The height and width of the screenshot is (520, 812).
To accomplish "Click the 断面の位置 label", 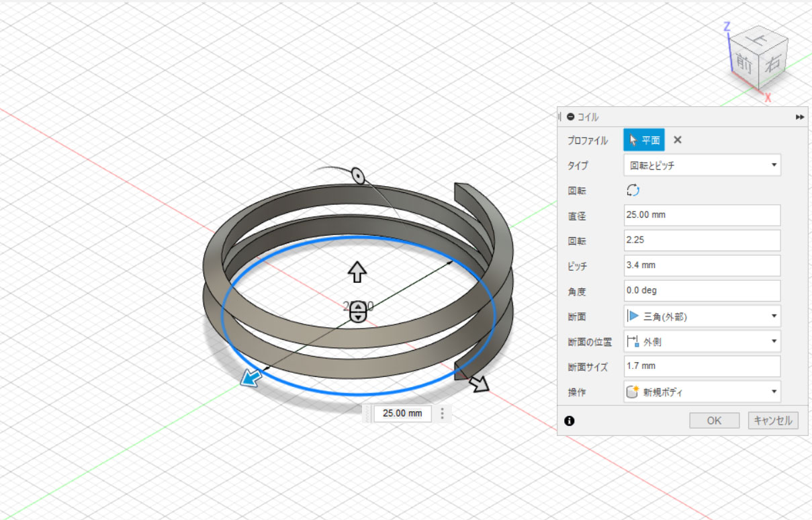I will 590,342.
